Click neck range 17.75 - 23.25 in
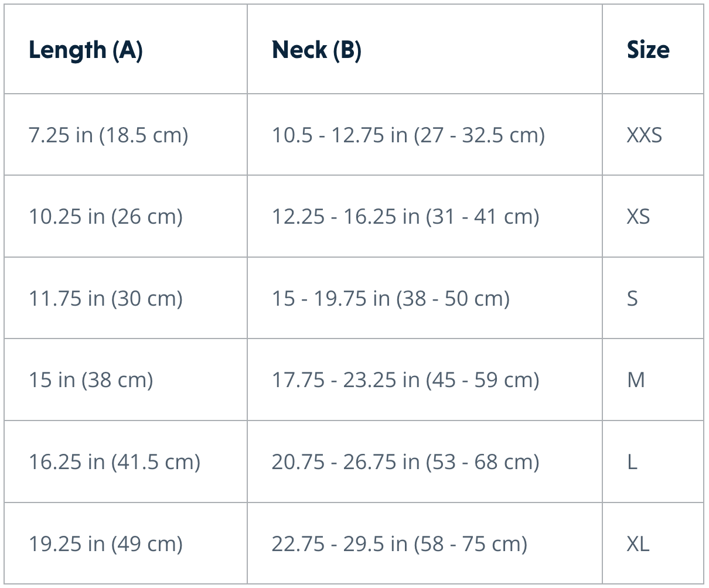Viewport: 709px width, 588px height. point(405,380)
